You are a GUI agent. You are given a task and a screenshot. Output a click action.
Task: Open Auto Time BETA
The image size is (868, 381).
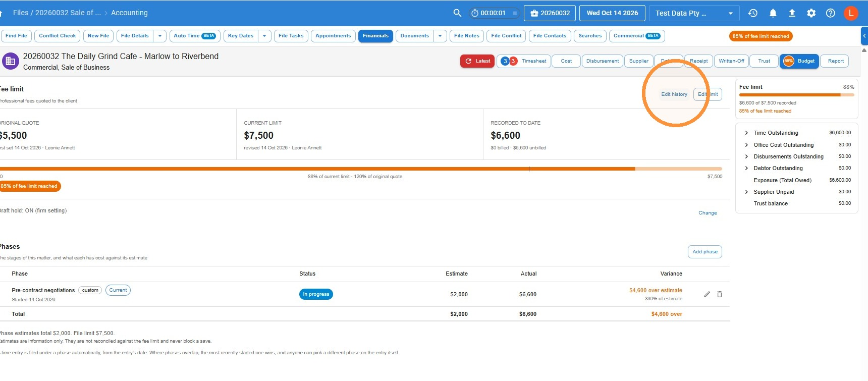tap(195, 36)
